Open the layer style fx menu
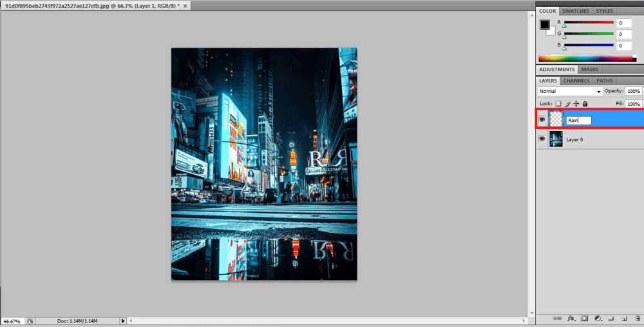This screenshot has width=644, height=327. 571,319
